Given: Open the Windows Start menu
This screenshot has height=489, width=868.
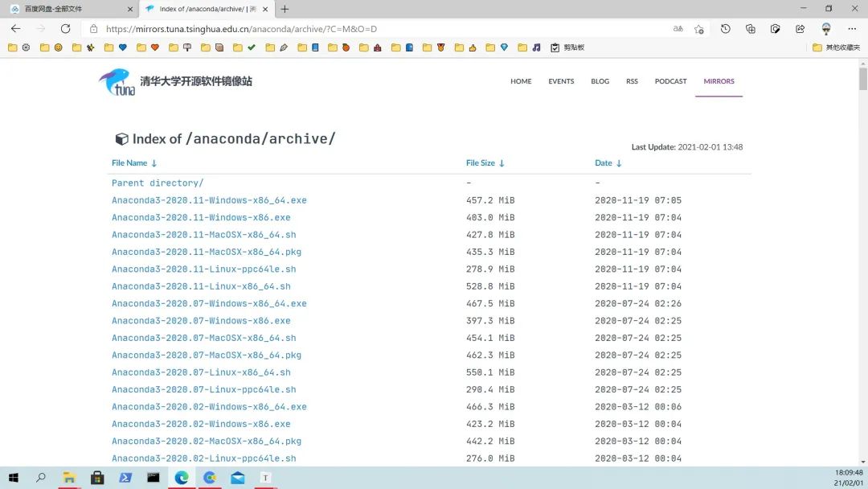Looking at the screenshot, I should (14, 478).
